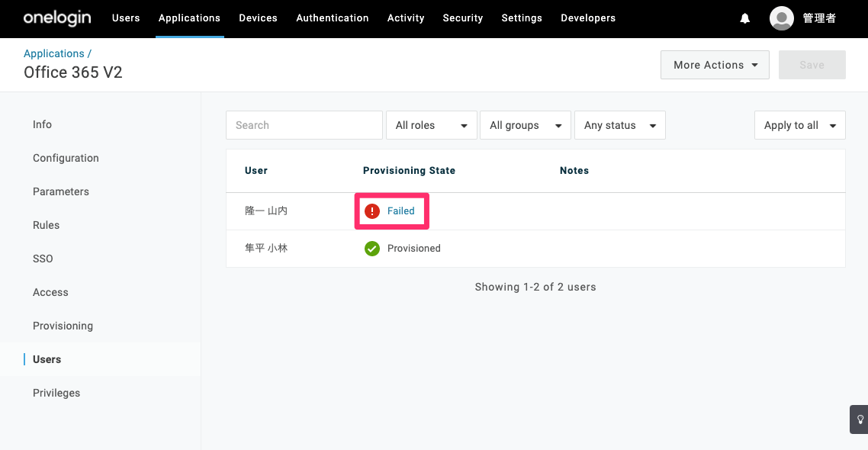Switch to the Info tab

click(x=42, y=124)
